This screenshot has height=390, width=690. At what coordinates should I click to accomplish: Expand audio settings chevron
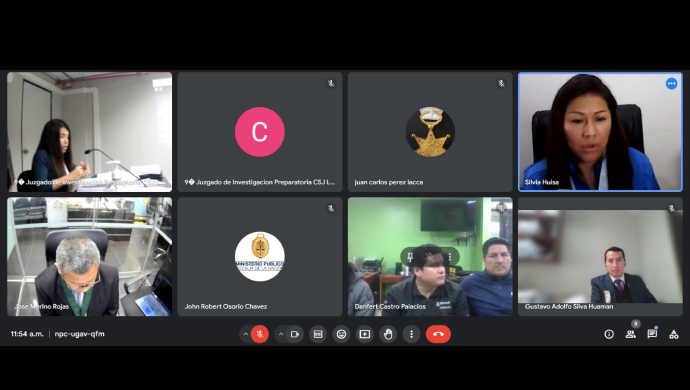coord(246,334)
